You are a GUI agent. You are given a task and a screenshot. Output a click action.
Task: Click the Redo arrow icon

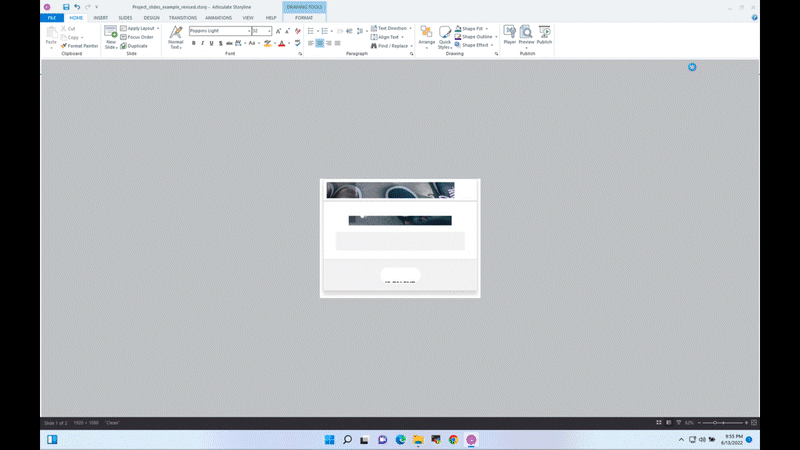(x=88, y=7)
